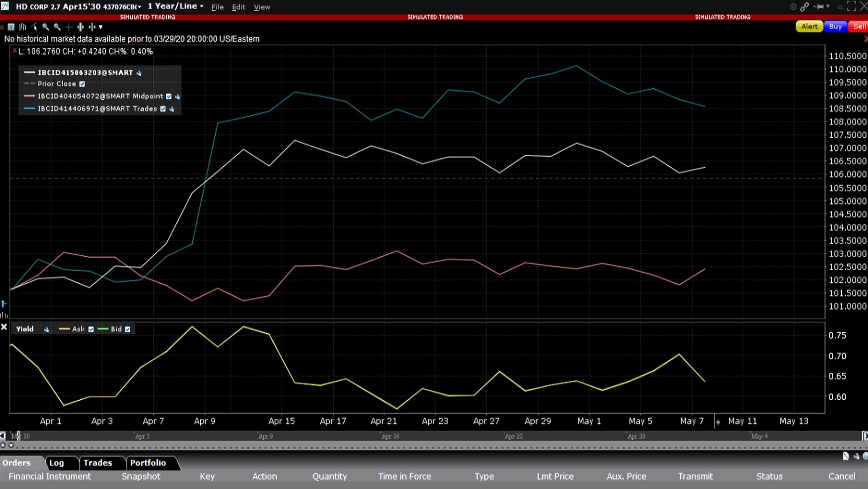Edit settings for IBCID404054072 Midpoint series
The width and height of the screenshot is (868, 489).
point(177,96)
